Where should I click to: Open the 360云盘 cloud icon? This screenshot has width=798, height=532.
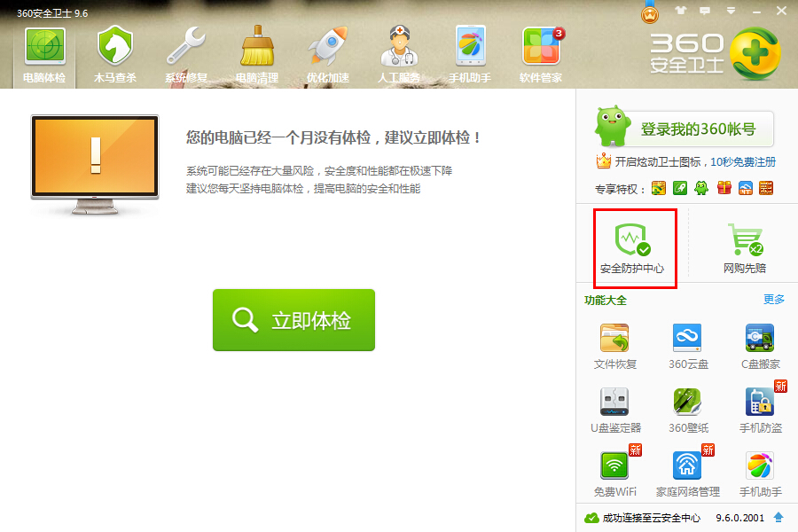[687, 346]
